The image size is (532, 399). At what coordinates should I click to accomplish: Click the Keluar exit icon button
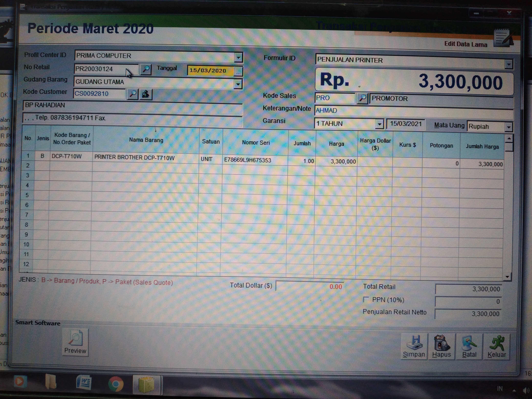point(496,346)
